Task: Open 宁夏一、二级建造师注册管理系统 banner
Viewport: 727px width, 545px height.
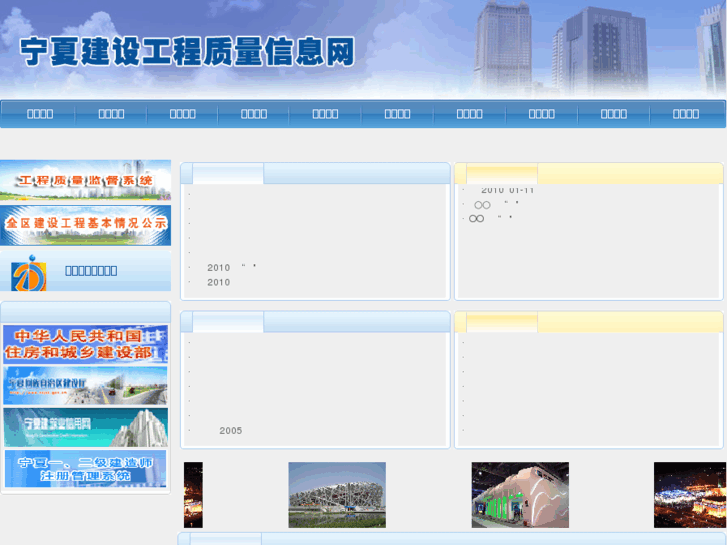Action: tap(85, 468)
